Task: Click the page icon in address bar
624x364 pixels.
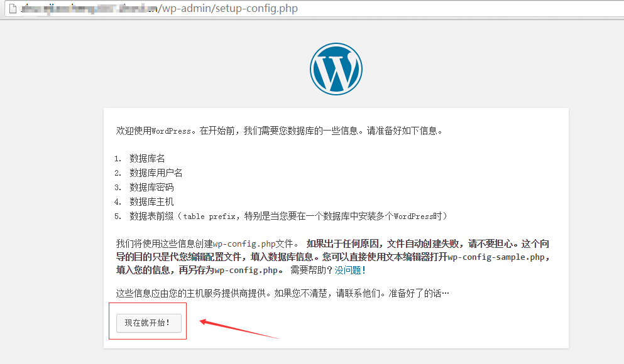Action: pyautogui.click(x=13, y=8)
